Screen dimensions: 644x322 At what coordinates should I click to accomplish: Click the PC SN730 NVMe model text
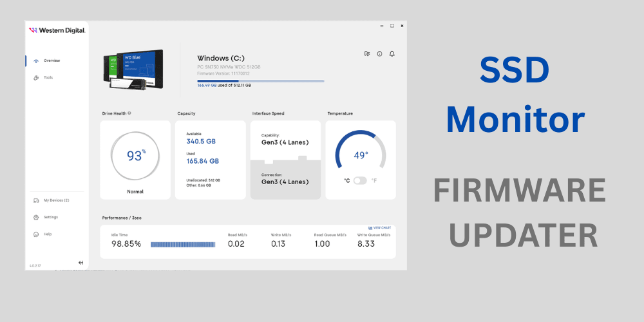(x=229, y=66)
